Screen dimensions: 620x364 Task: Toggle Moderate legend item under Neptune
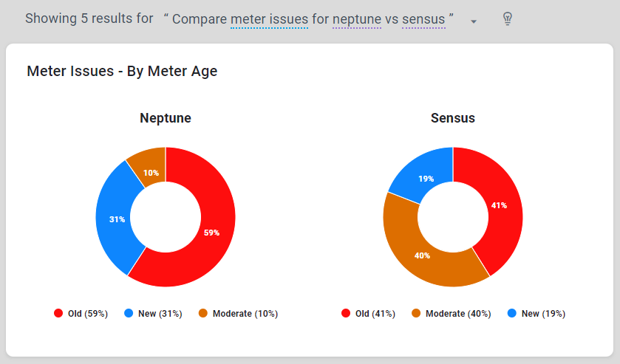[238, 314]
